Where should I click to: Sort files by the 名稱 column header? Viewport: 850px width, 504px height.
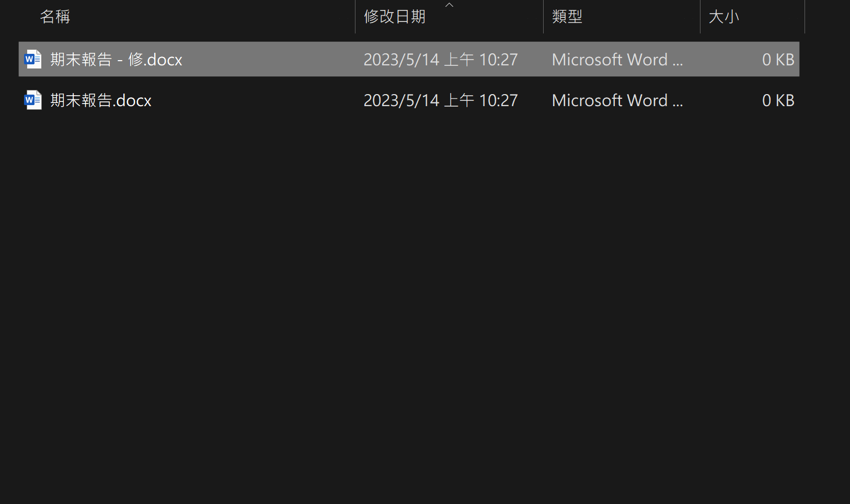point(55,17)
